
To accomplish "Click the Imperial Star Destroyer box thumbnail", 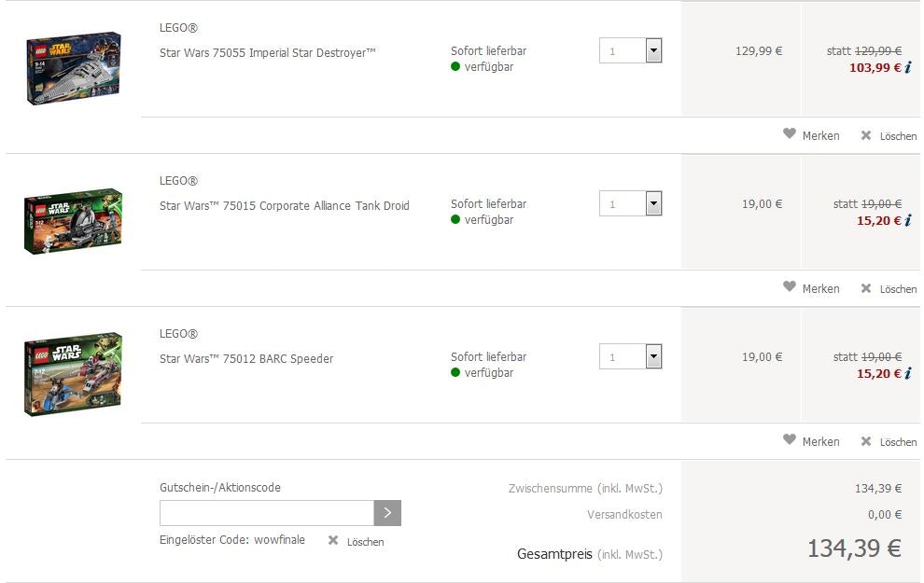I will coord(73,68).
